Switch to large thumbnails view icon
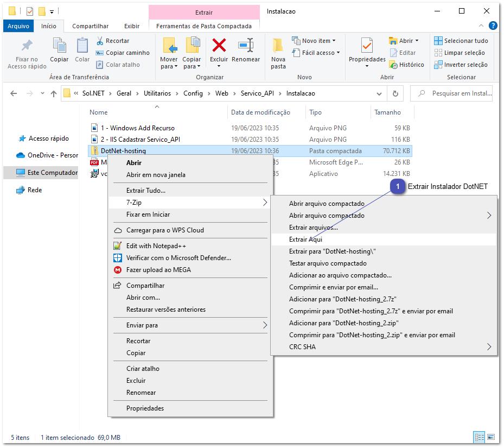 click(x=491, y=437)
